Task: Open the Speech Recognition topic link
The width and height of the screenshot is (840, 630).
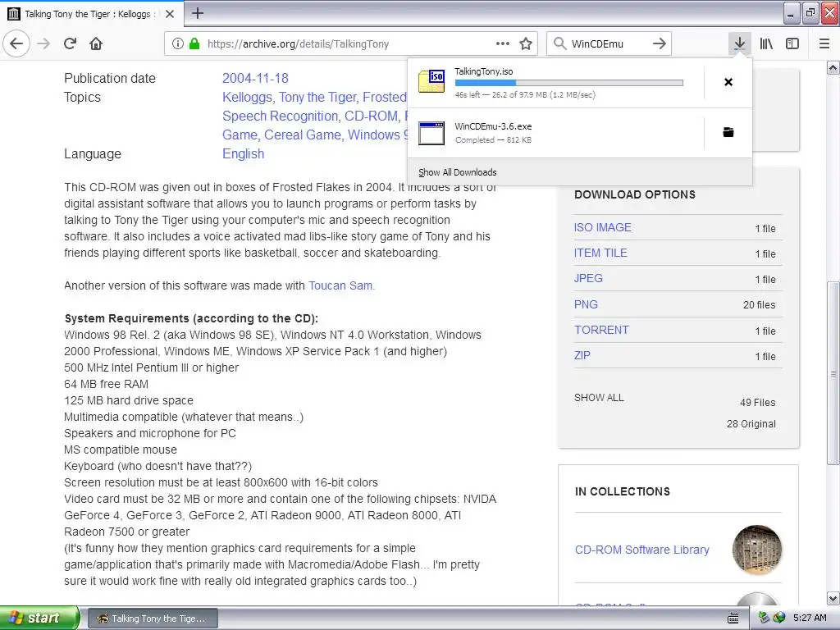Action: [281, 116]
